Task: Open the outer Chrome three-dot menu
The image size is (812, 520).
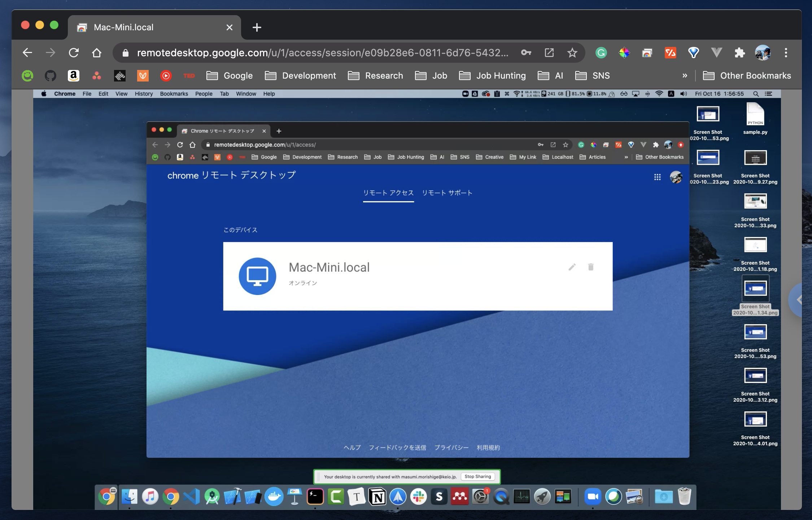Action: (x=786, y=53)
